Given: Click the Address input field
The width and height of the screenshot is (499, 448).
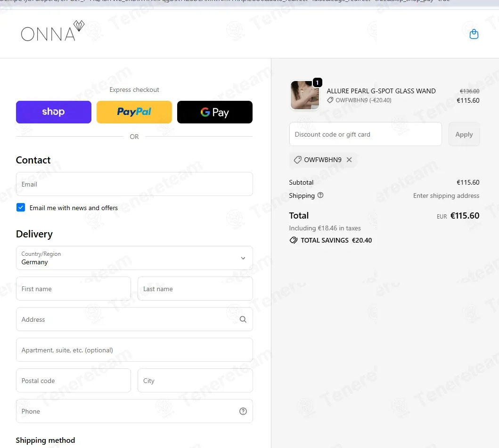Looking at the screenshot, I should [x=134, y=319].
